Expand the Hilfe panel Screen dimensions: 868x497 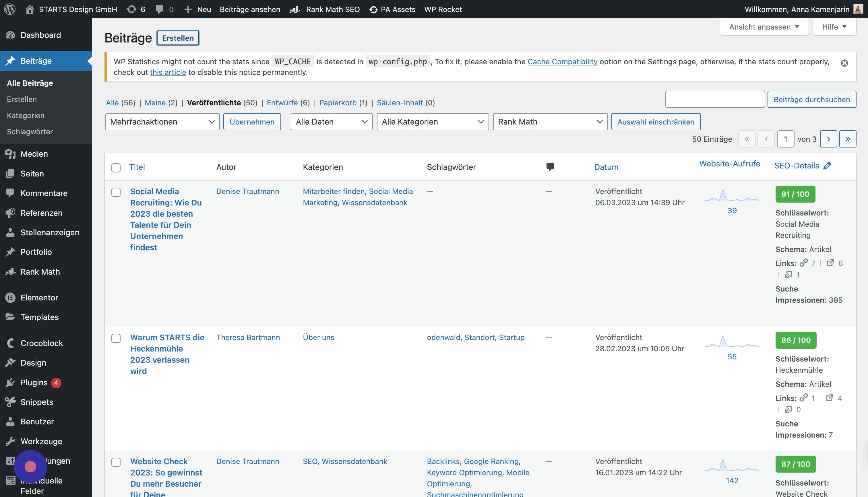click(834, 27)
